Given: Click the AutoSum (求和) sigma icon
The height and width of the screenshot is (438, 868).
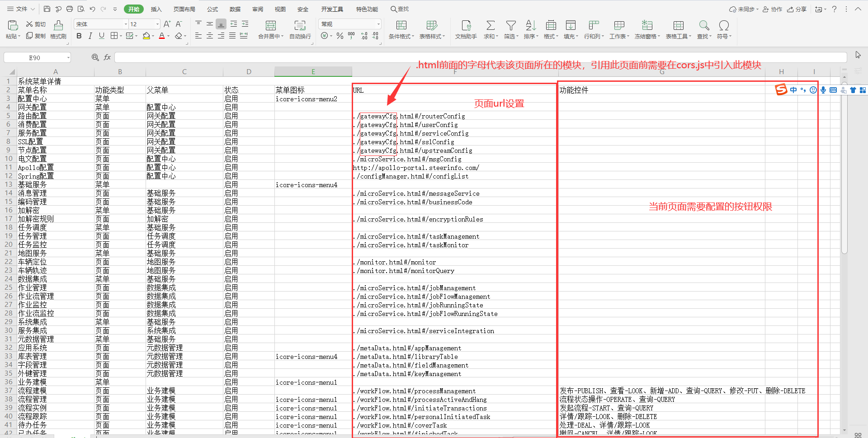Looking at the screenshot, I should (490, 25).
